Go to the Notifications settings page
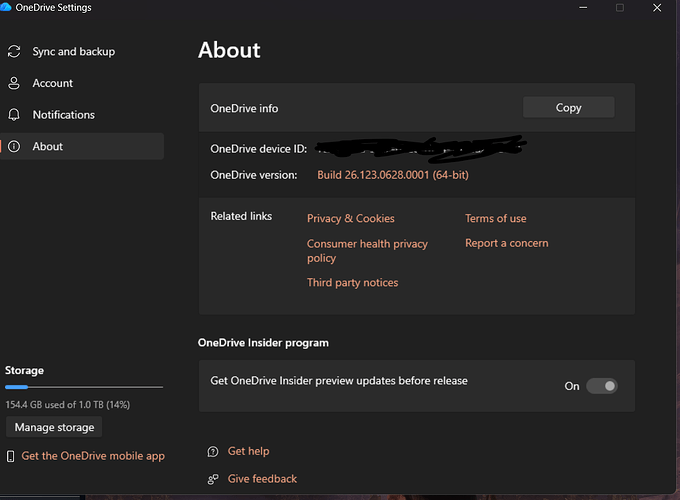Screen dimensions: 680x500 [x=82, y=115]
